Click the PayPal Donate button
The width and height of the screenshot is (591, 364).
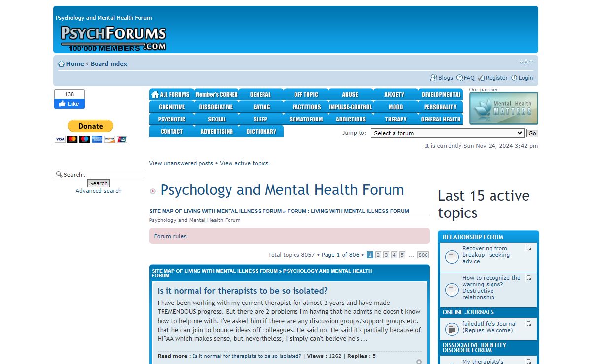pos(91,126)
